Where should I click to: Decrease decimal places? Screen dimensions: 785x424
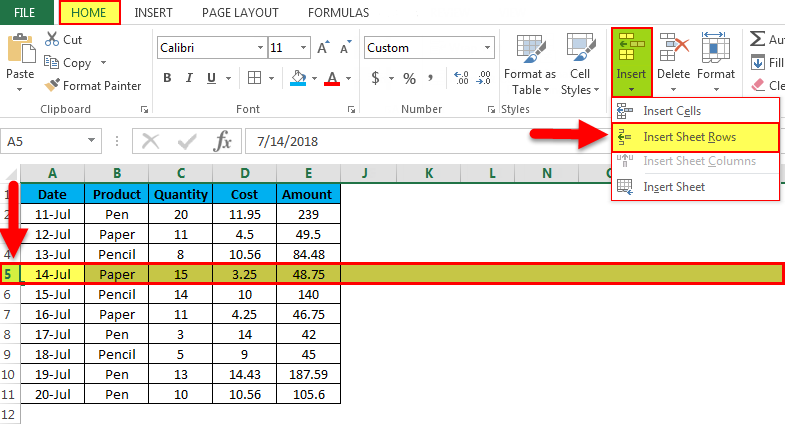(x=483, y=78)
